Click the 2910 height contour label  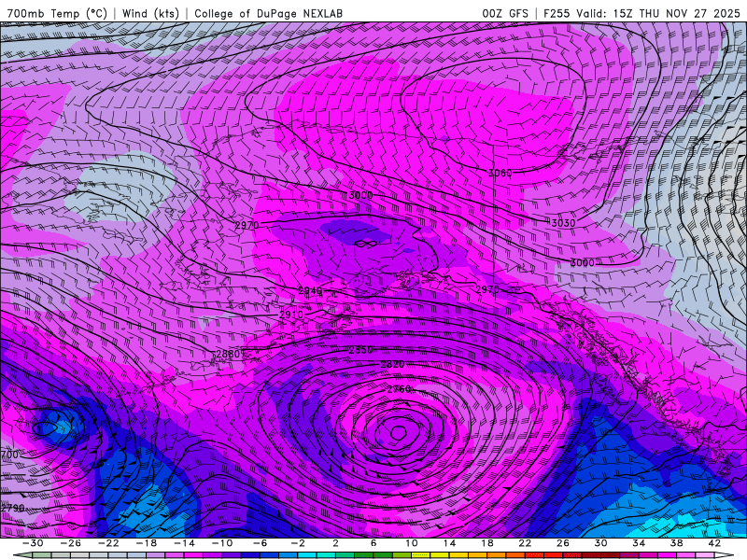click(x=291, y=315)
